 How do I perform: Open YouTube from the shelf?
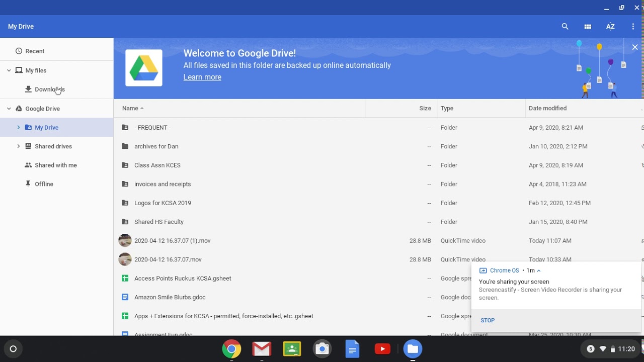pyautogui.click(x=382, y=349)
